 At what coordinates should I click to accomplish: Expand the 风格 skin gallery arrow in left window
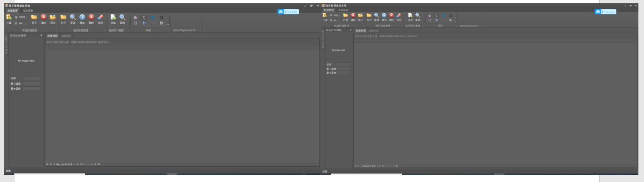tap(168, 24)
